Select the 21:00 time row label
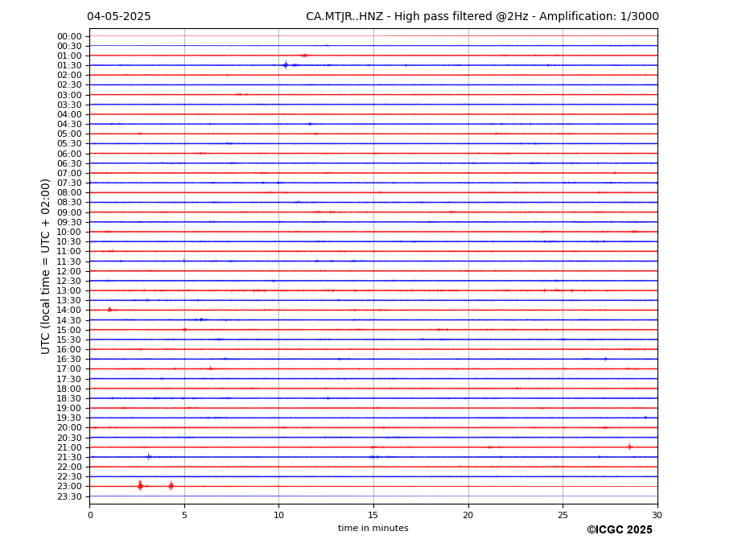 tap(69, 447)
